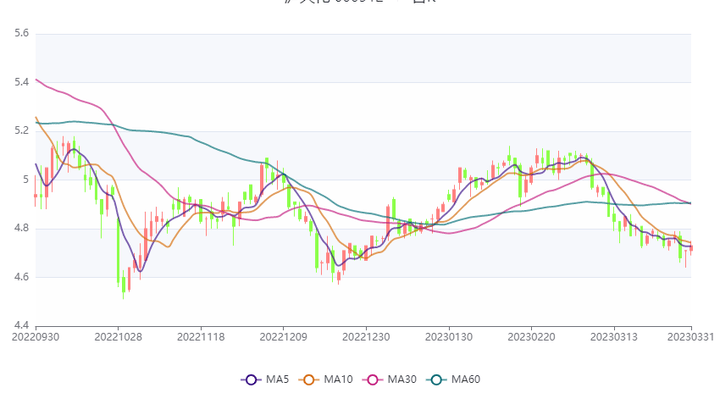Select the 5.2 y-axis price label

[20, 131]
